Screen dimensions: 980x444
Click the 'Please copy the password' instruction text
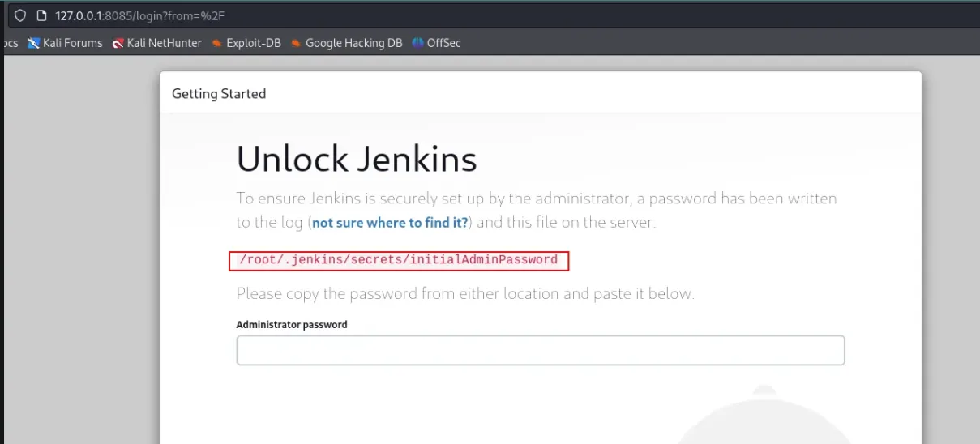(465, 293)
